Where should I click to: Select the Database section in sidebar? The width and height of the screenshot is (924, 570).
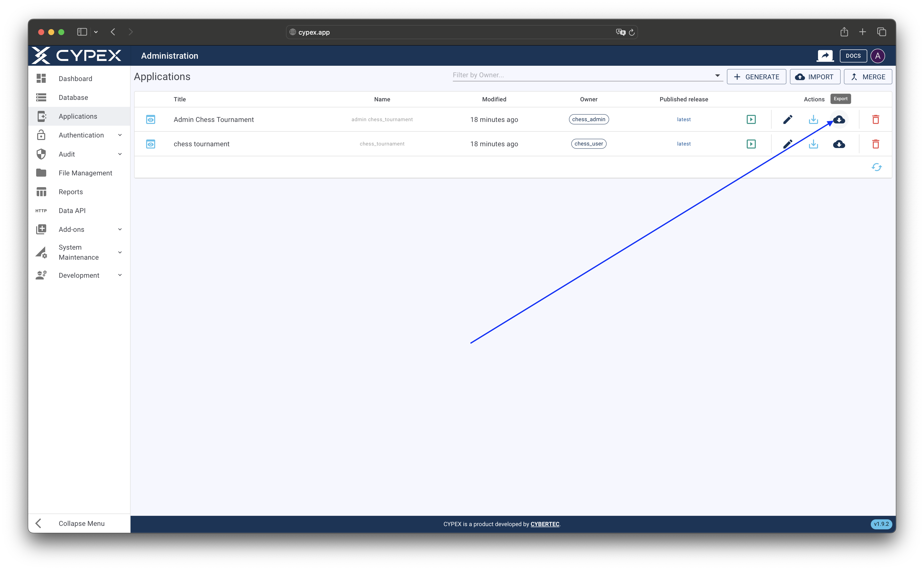(74, 97)
